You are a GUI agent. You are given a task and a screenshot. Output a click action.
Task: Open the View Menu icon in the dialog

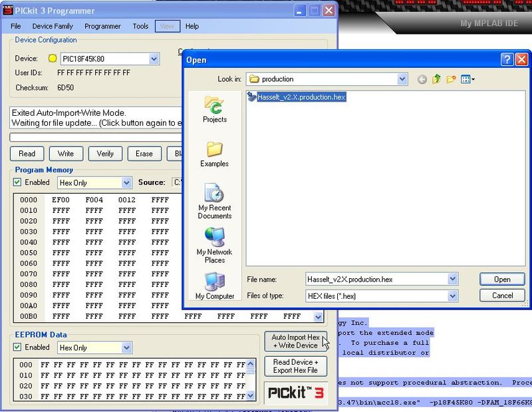coord(465,79)
